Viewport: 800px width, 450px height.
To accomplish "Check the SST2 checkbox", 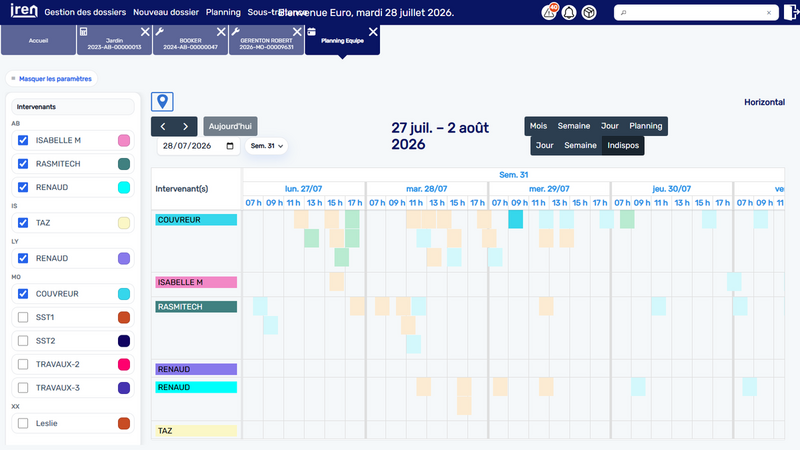I will (x=23, y=341).
